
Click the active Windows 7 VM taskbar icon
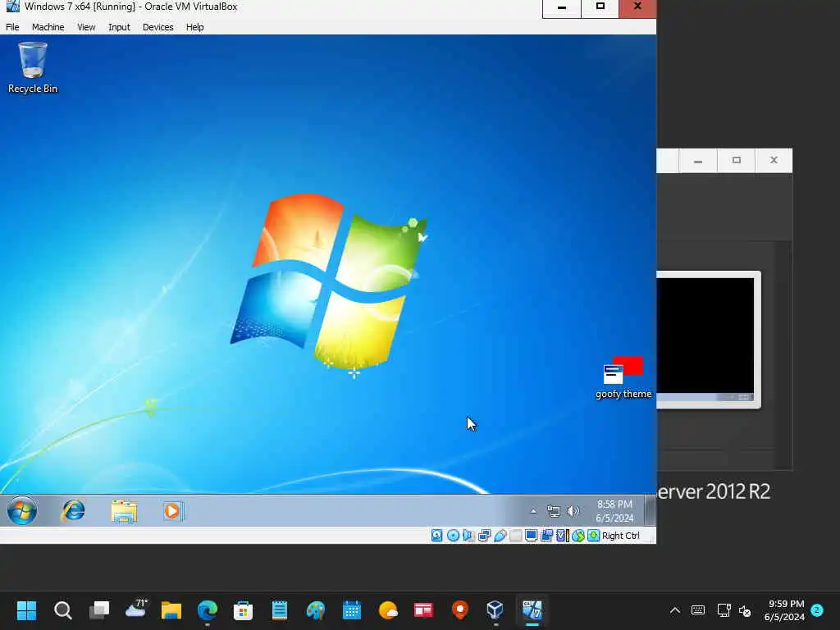click(532, 610)
